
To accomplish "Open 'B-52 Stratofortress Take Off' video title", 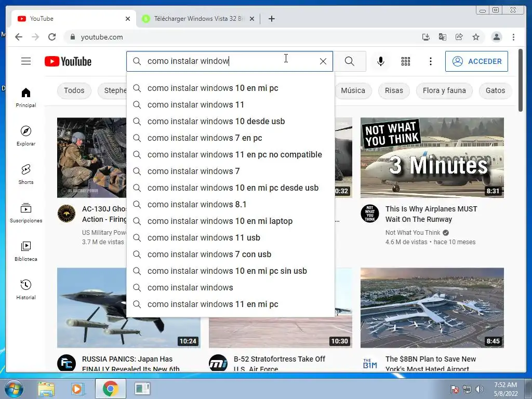I will coord(279,363).
